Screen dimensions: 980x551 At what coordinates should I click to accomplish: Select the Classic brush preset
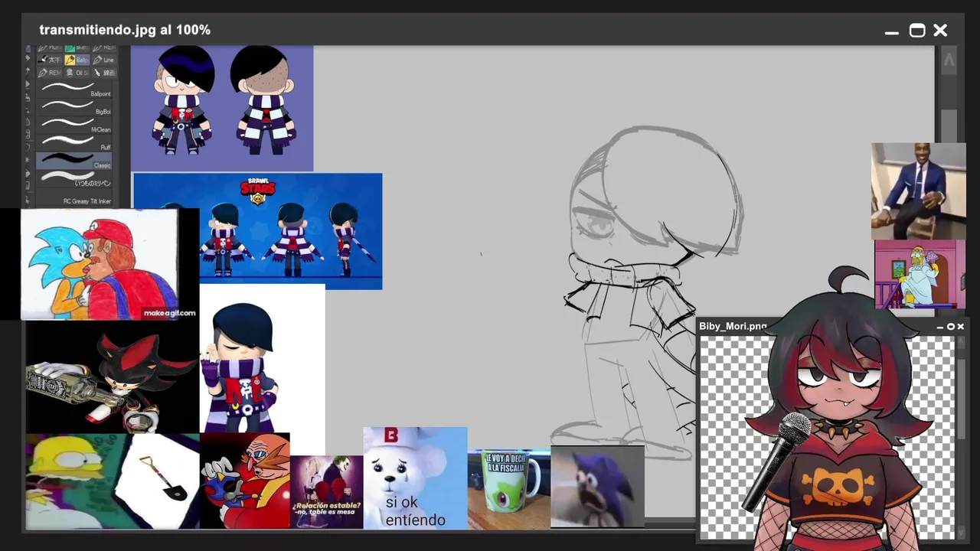point(74,161)
